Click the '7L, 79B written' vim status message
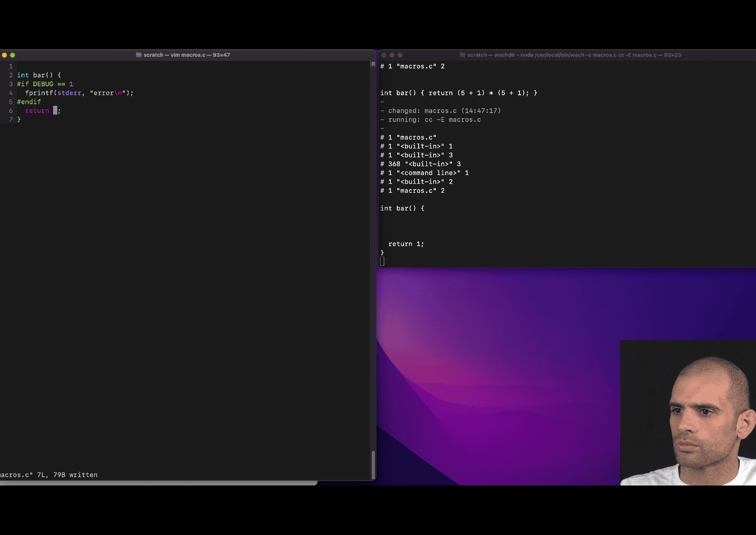Viewport: 756px width, 535px height. [67, 475]
